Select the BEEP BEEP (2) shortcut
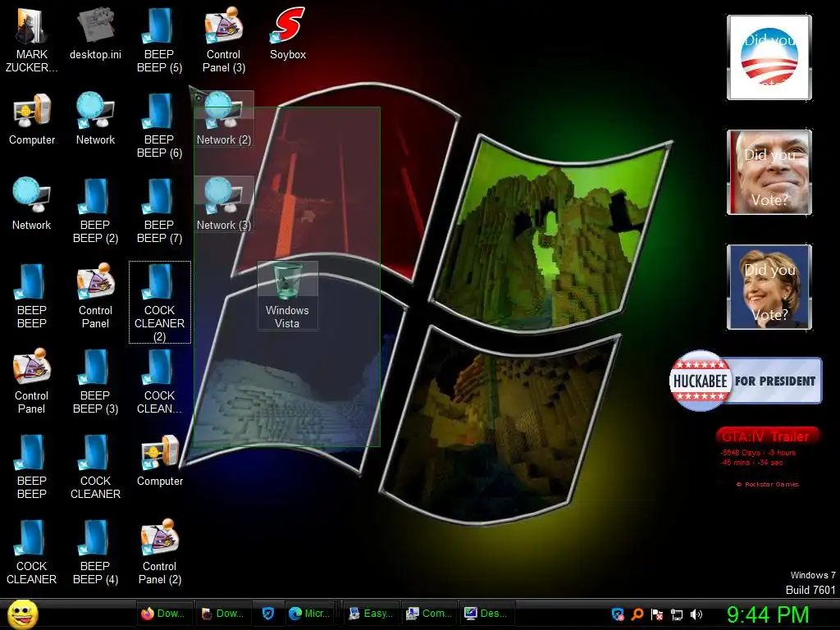The image size is (840, 630). click(95, 211)
